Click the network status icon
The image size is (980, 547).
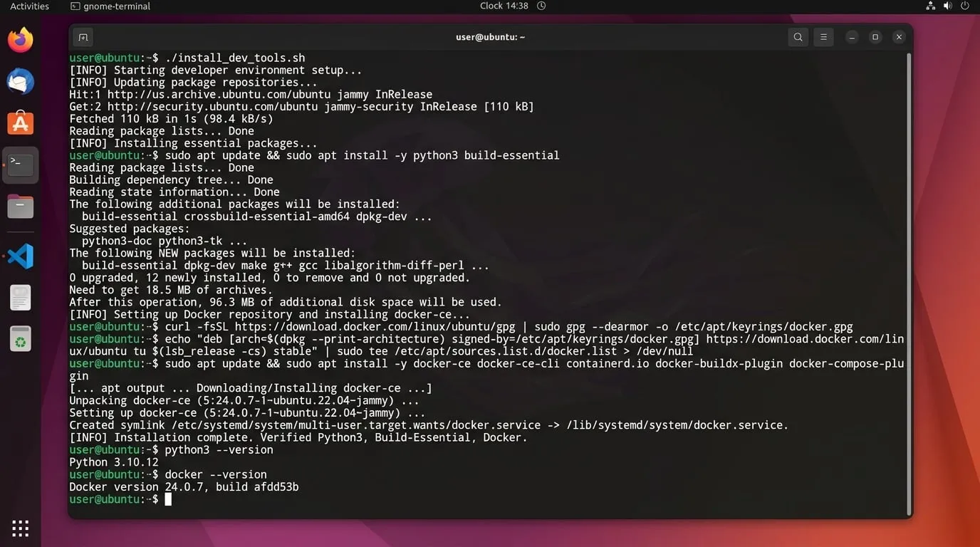(x=930, y=6)
